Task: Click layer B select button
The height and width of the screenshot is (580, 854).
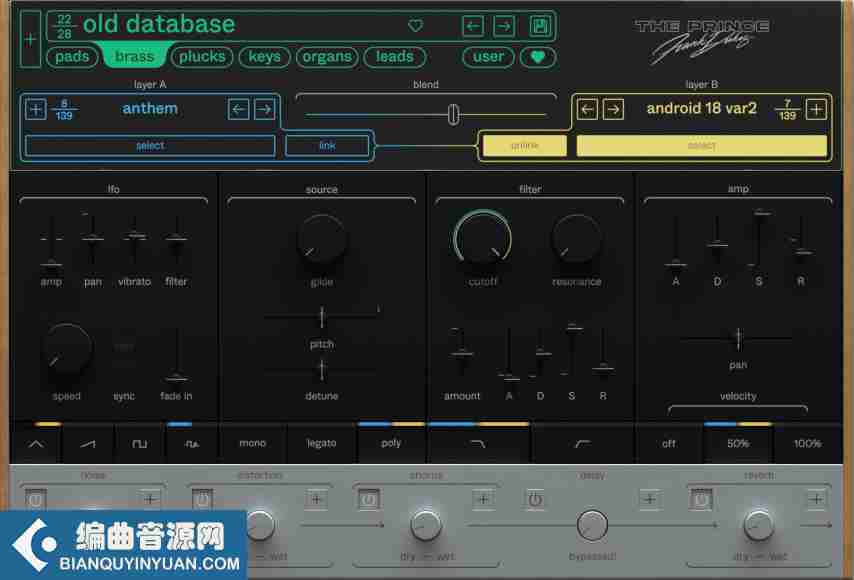Action: click(702, 145)
